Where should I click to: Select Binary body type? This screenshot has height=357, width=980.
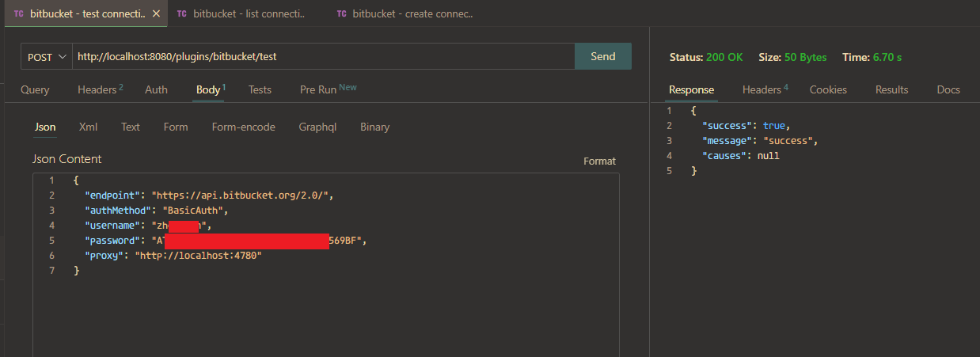[x=374, y=127]
